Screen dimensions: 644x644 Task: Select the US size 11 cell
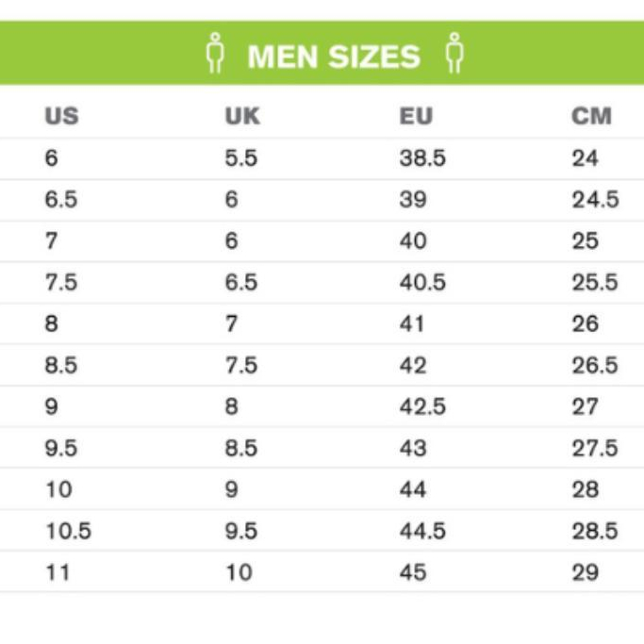pos(58,573)
